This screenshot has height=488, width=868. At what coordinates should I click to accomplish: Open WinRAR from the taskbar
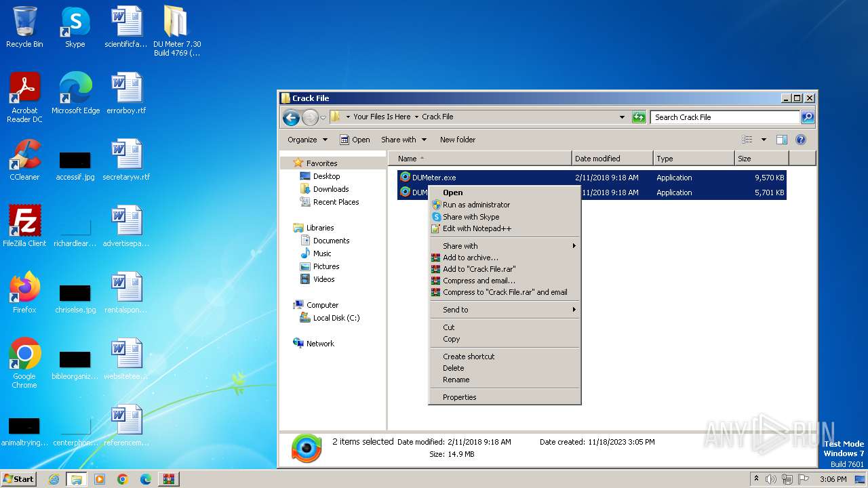point(169,479)
